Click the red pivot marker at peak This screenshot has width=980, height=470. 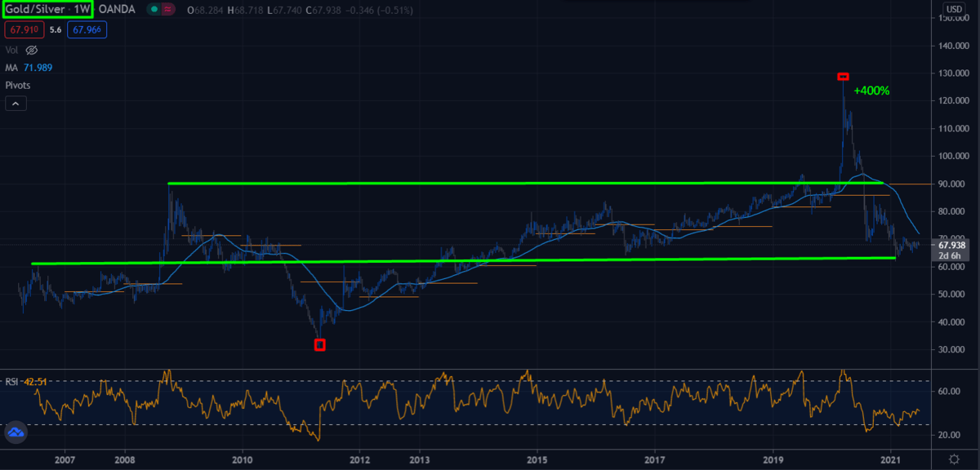point(843,77)
